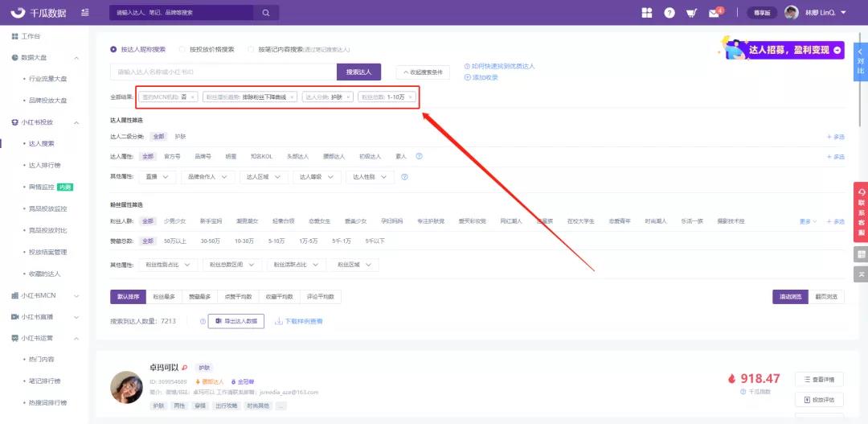The width and height of the screenshot is (868, 424).
Task: Click the 导出达人数据 button
Action: click(x=236, y=321)
